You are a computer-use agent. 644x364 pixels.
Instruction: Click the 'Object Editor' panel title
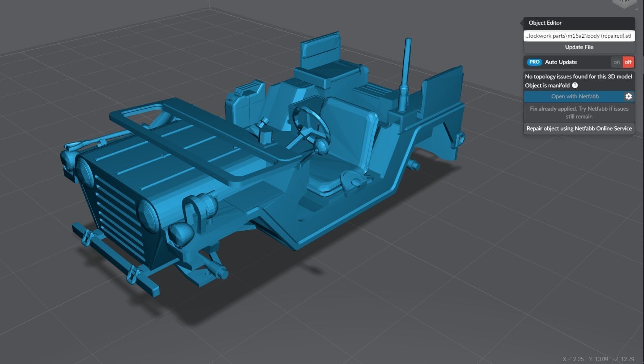545,23
